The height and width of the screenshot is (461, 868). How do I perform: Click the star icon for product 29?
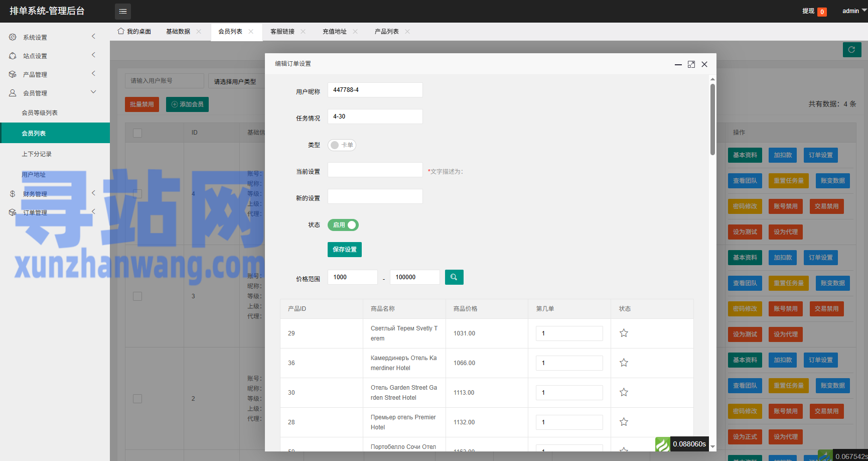624,333
